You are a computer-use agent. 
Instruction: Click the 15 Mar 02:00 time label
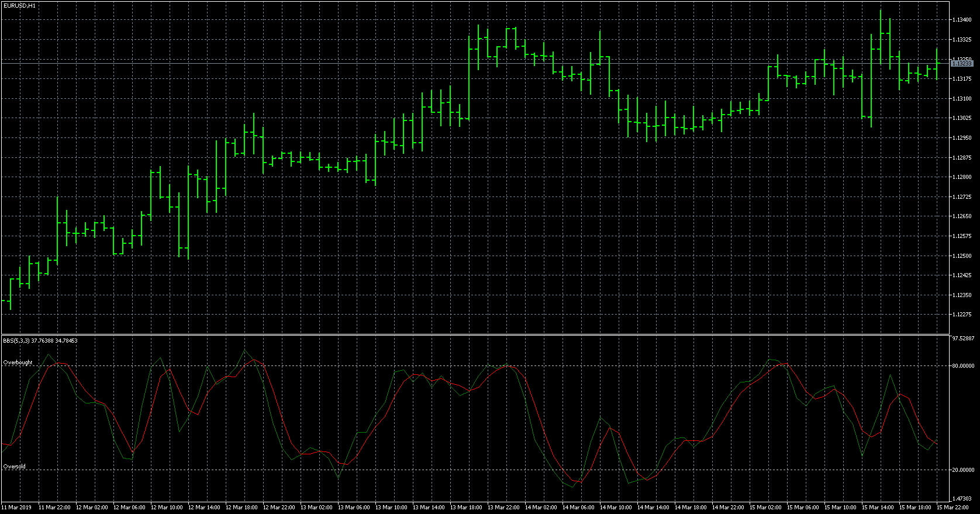[x=765, y=508]
